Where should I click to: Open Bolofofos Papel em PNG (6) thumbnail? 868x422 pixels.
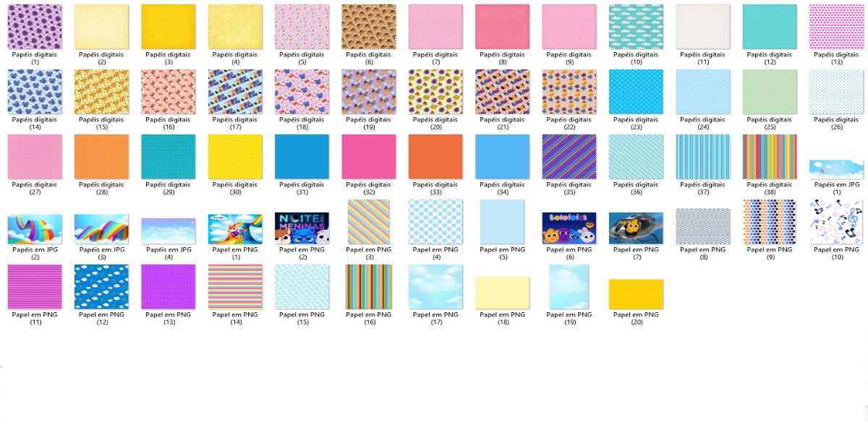(x=569, y=228)
